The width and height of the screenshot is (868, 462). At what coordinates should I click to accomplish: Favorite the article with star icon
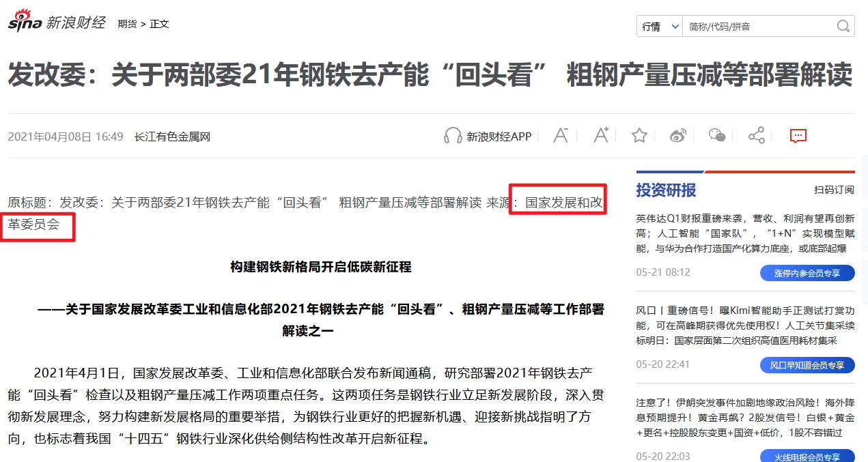[639, 136]
